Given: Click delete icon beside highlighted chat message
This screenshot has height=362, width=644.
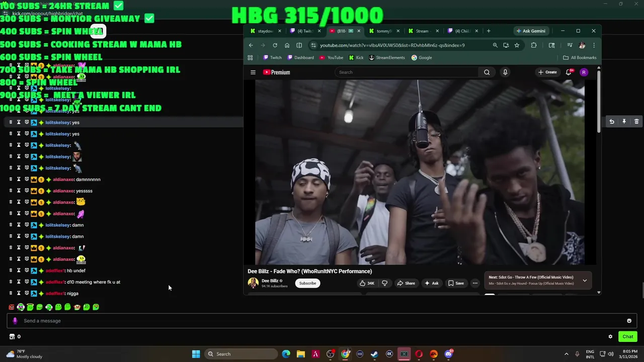Looking at the screenshot, I should click(x=636, y=122).
